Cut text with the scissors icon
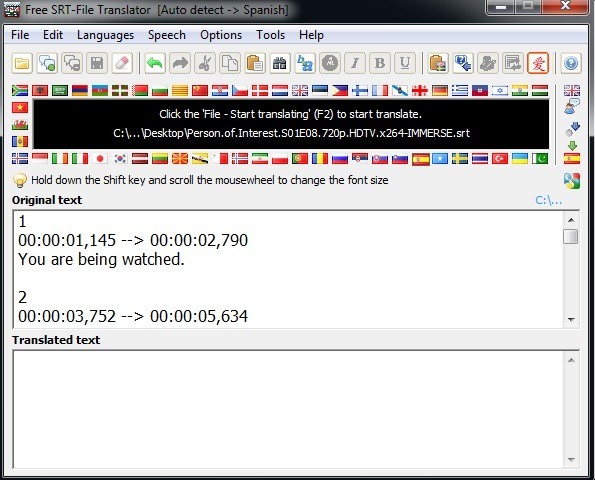 tap(205, 63)
